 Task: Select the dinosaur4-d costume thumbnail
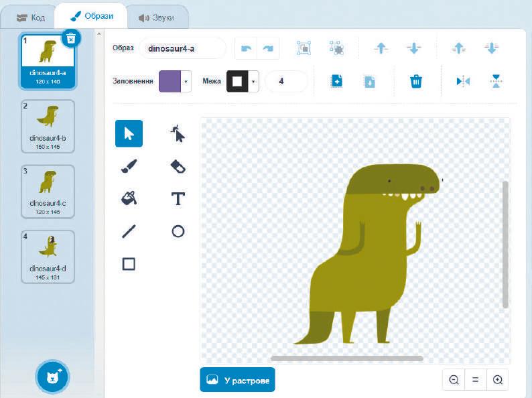click(48, 257)
